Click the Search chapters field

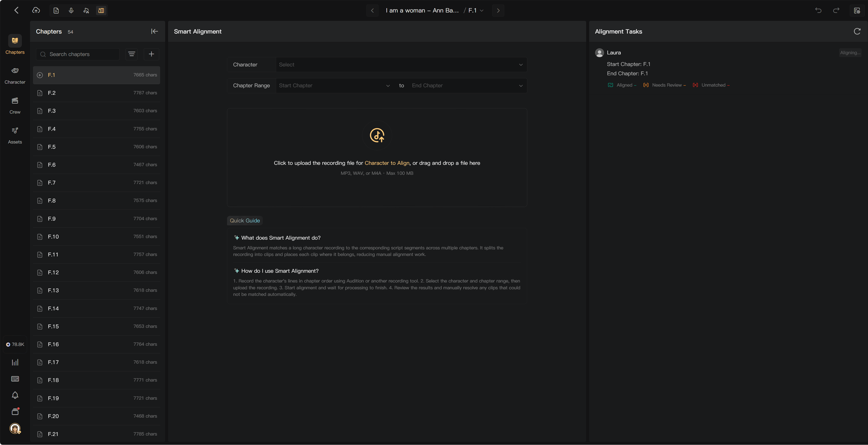pyautogui.click(x=78, y=54)
